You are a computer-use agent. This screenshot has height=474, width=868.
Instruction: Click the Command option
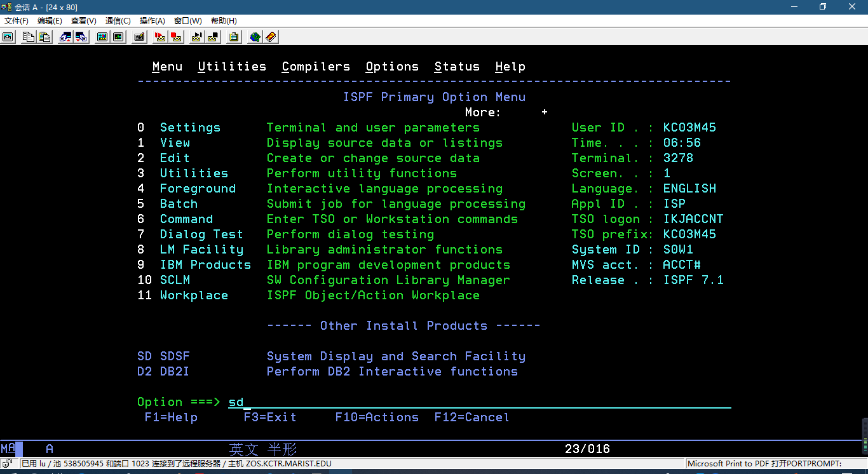[x=186, y=219]
